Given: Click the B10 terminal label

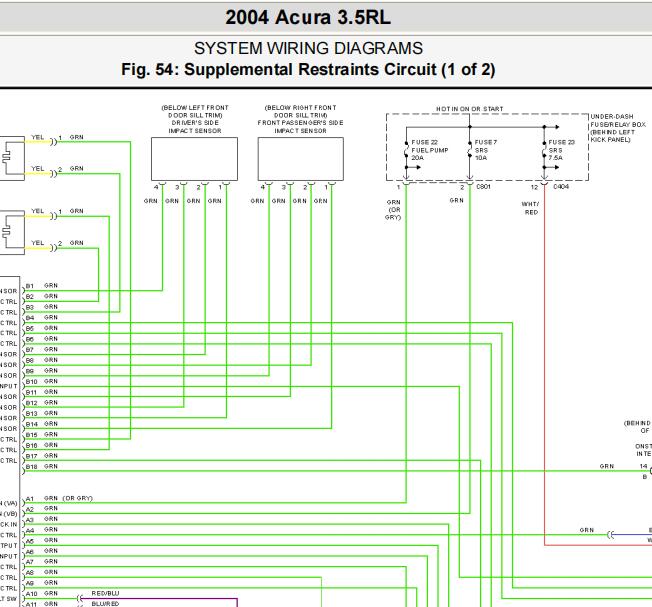Looking at the screenshot, I should click(31, 382).
